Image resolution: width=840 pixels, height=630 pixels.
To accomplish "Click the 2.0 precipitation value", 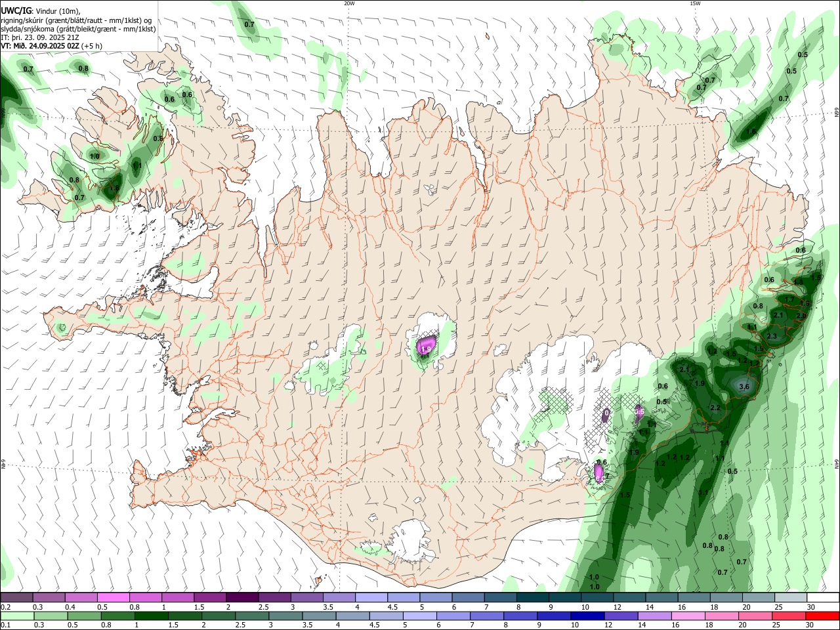I will [801, 316].
